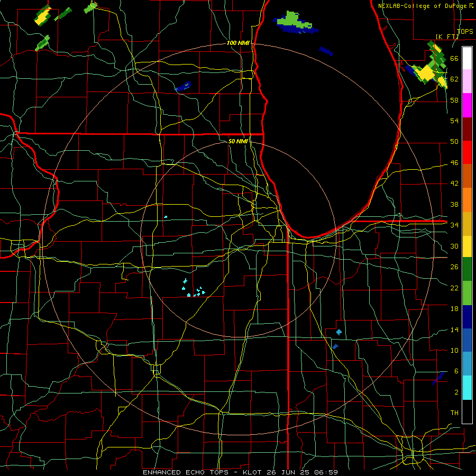Select the '14' legend label

coord(454,329)
